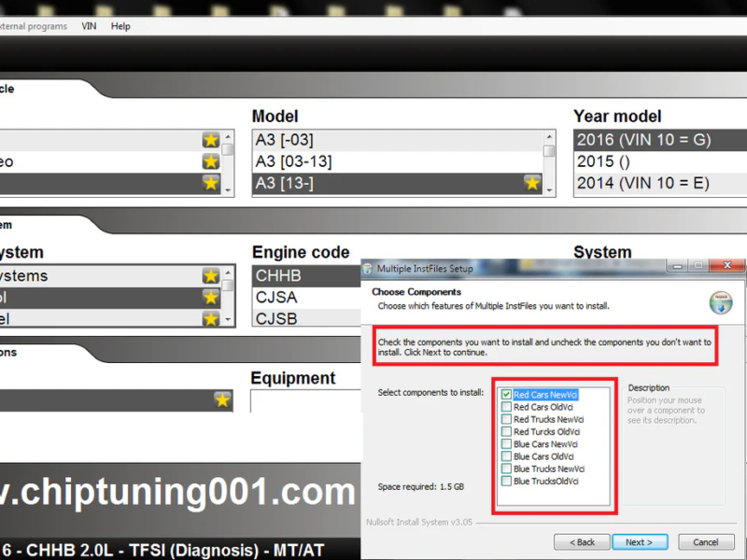Uncheck the Red Cars NewVci component
This screenshot has height=560, width=747.
tap(506, 396)
